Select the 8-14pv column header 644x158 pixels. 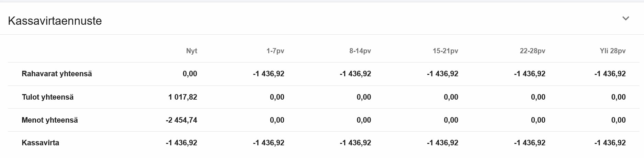(360, 51)
